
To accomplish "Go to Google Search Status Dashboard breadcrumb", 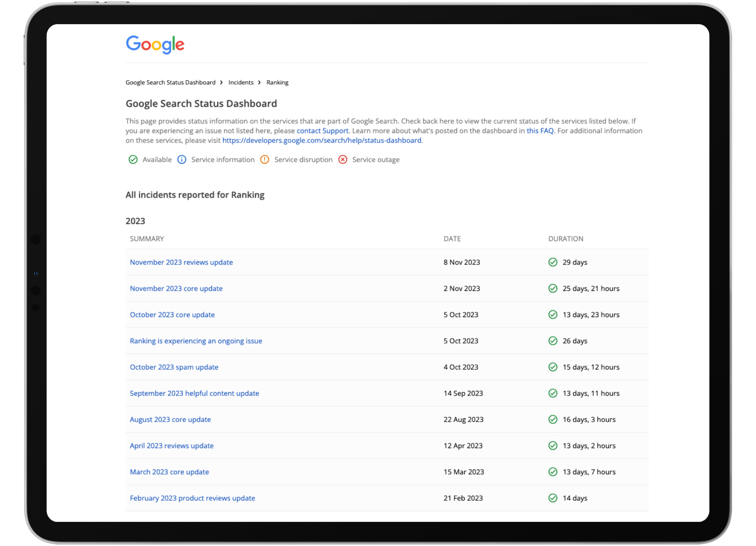I will 170,82.
